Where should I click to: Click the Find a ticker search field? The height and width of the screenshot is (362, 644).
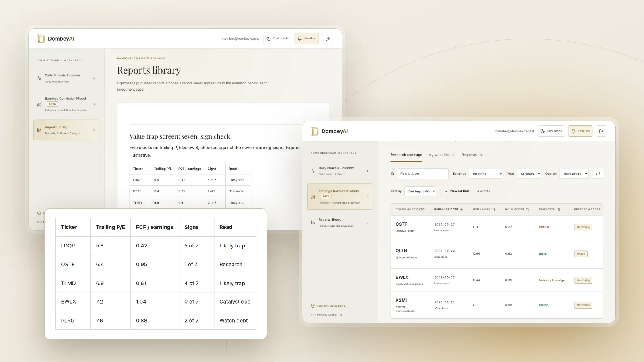click(423, 174)
